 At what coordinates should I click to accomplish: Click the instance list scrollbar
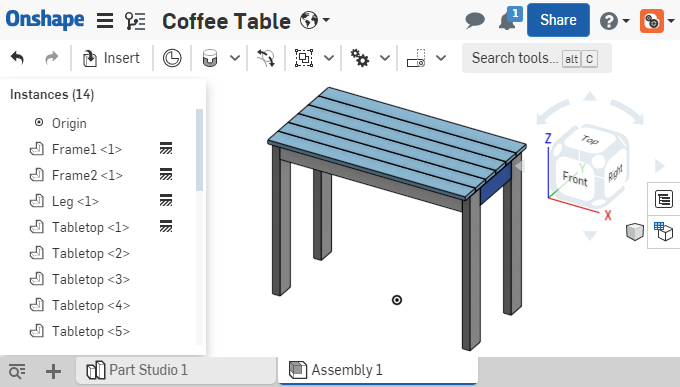(x=199, y=150)
